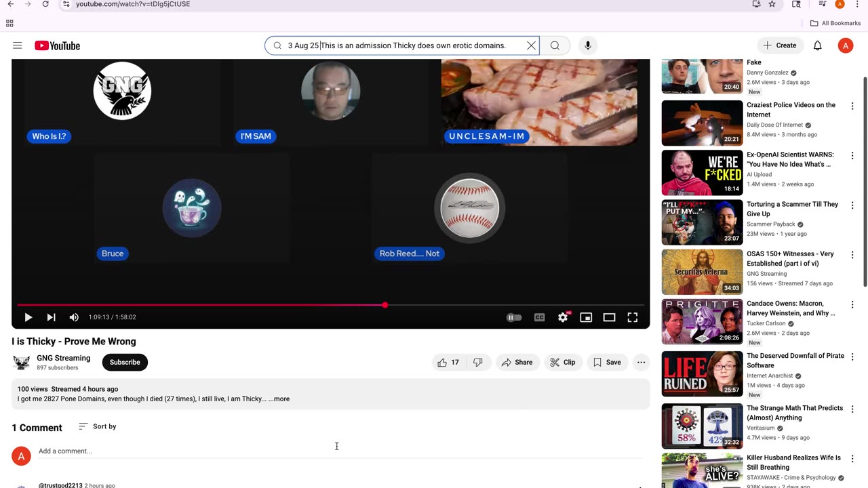Dislike the video
Viewport: 868px width, 488px height.
pyautogui.click(x=477, y=363)
